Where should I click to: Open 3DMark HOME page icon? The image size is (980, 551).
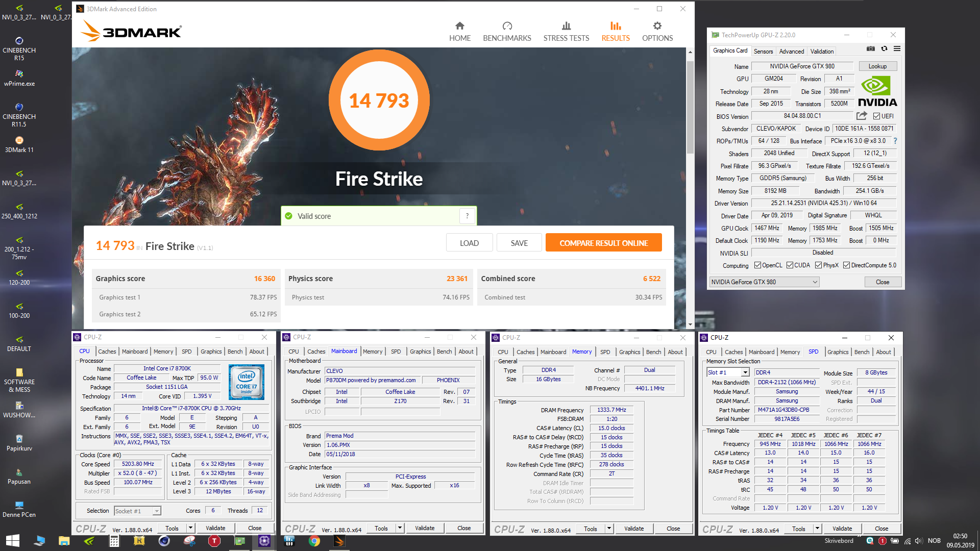tap(459, 26)
